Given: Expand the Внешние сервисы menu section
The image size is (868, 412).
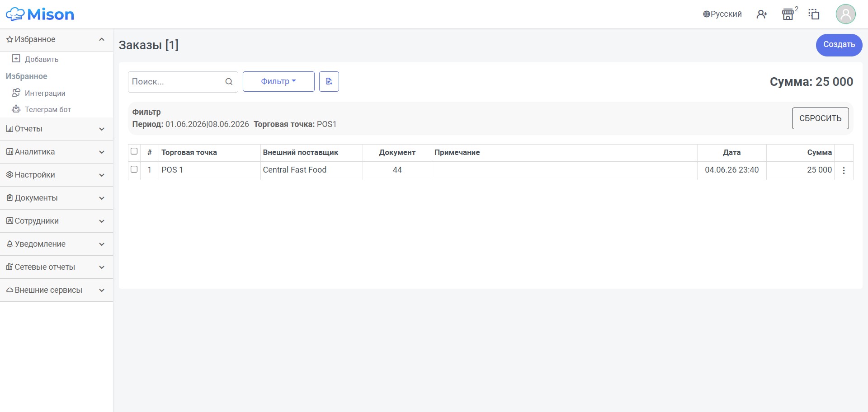Looking at the screenshot, I should pyautogui.click(x=57, y=290).
